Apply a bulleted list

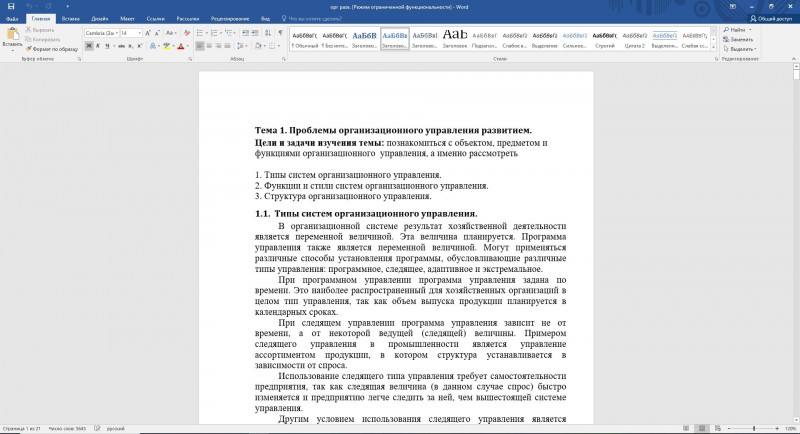[199, 33]
